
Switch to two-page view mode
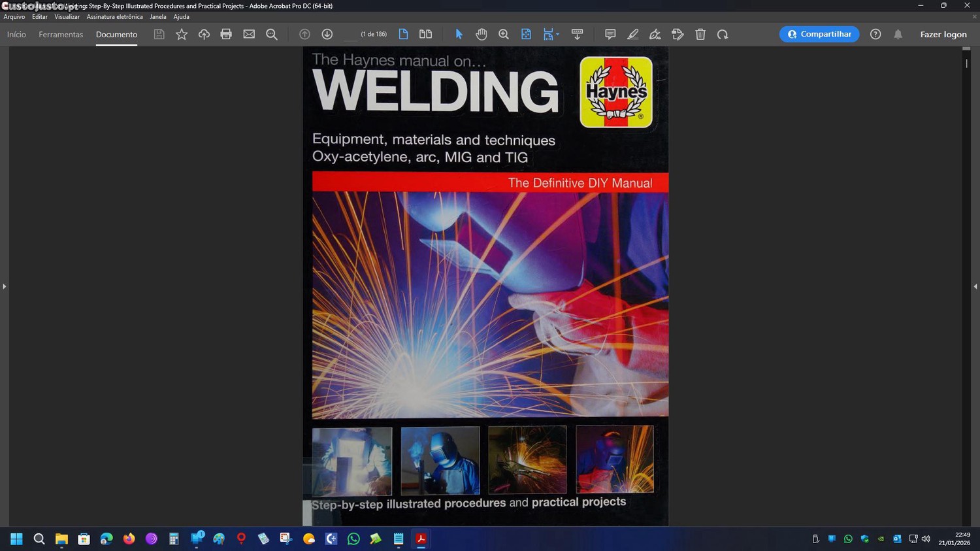coord(425,34)
